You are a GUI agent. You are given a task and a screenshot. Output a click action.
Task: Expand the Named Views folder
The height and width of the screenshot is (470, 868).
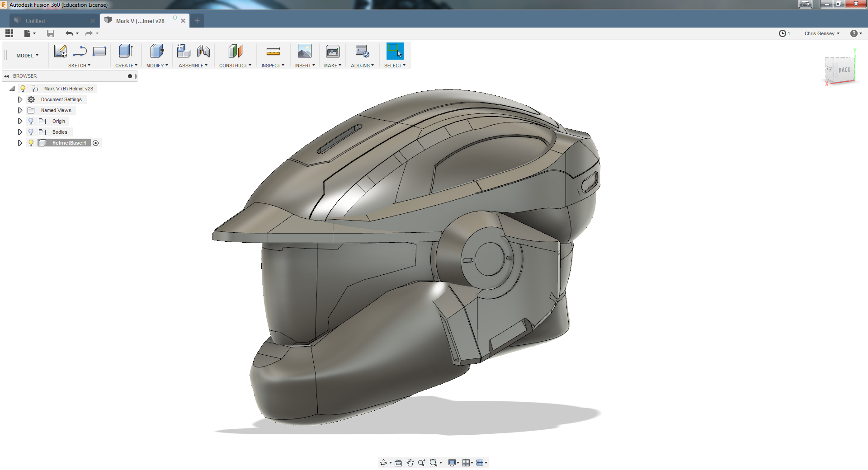coord(20,110)
